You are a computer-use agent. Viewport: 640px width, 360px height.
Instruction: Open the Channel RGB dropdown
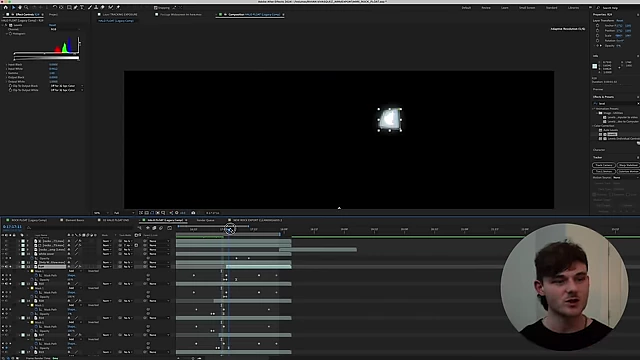(x=65, y=29)
